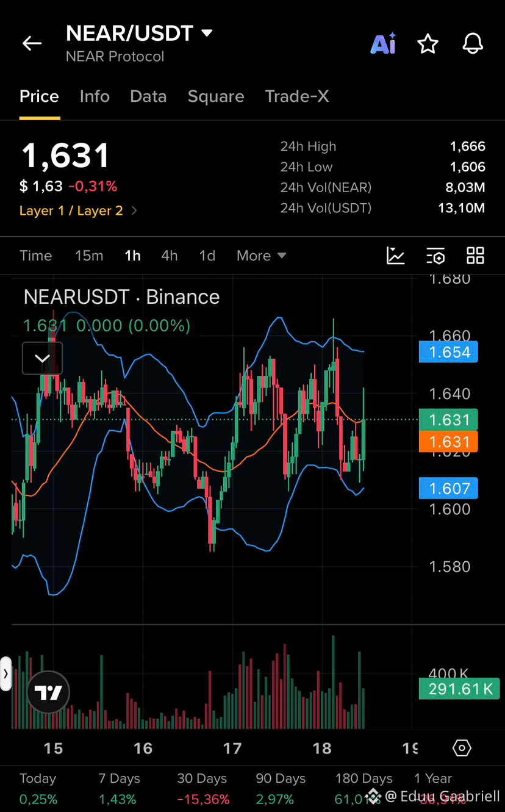Tap the 7 Days 1,43% performance
This screenshot has height=812, width=505.
[x=117, y=799]
